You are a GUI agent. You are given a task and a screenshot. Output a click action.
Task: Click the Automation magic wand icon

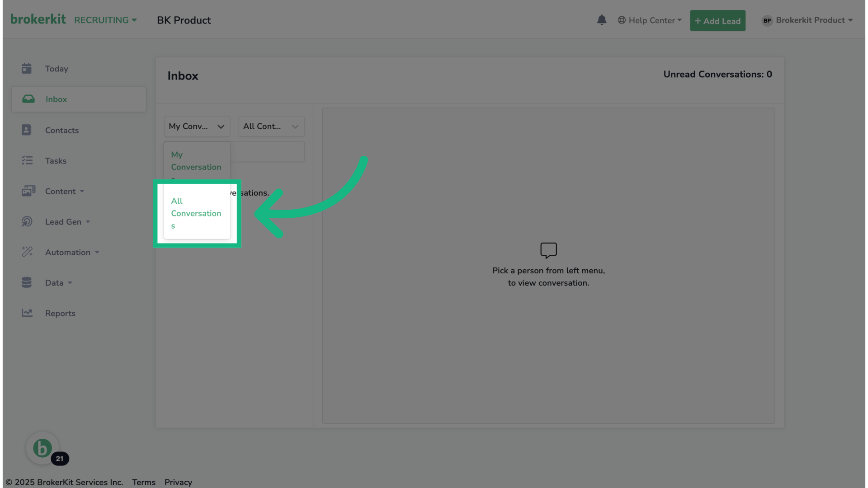pos(27,252)
